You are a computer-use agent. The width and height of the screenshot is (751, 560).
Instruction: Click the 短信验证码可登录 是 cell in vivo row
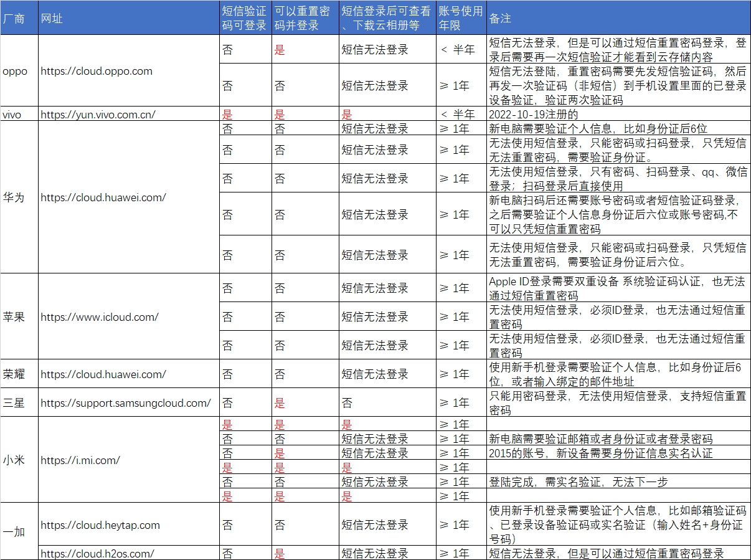coord(245,114)
